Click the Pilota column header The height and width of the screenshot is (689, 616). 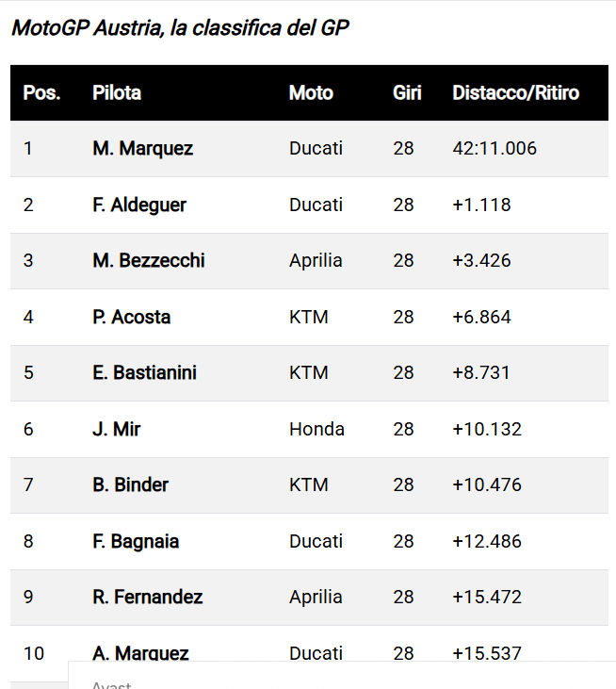117,92
